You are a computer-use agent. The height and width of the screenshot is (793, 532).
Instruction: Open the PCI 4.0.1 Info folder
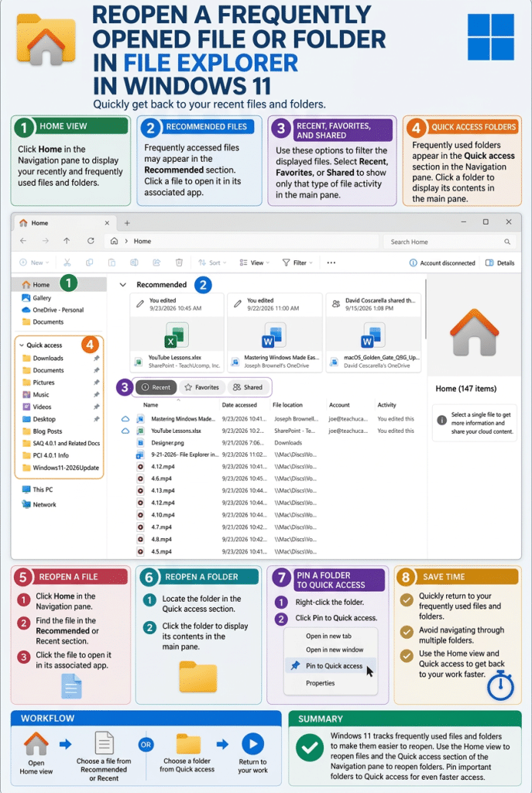click(46, 455)
